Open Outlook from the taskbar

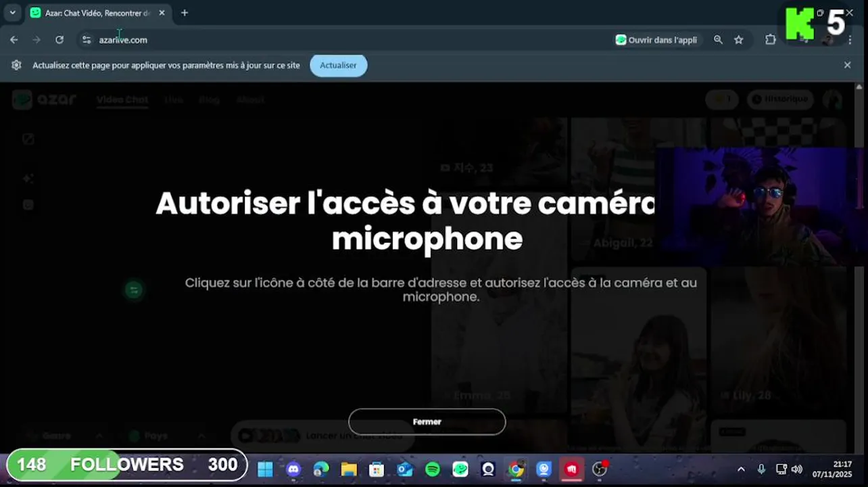[405, 469]
